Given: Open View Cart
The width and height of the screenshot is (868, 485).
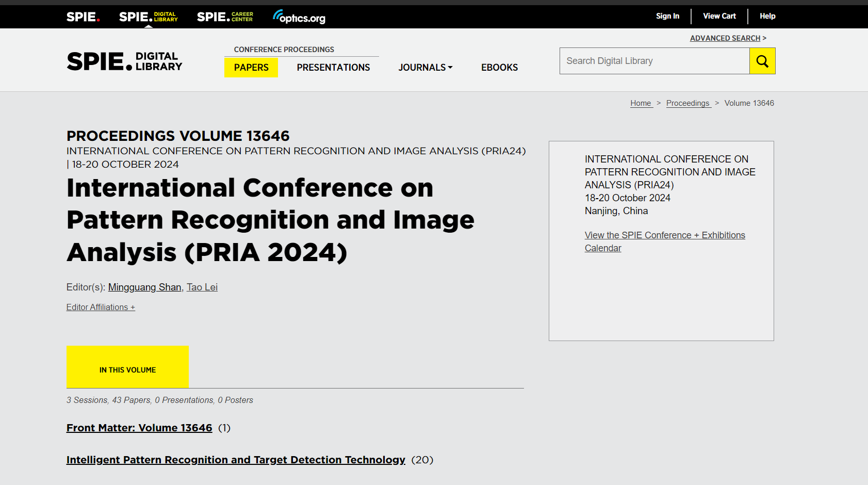Looking at the screenshot, I should [x=719, y=16].
